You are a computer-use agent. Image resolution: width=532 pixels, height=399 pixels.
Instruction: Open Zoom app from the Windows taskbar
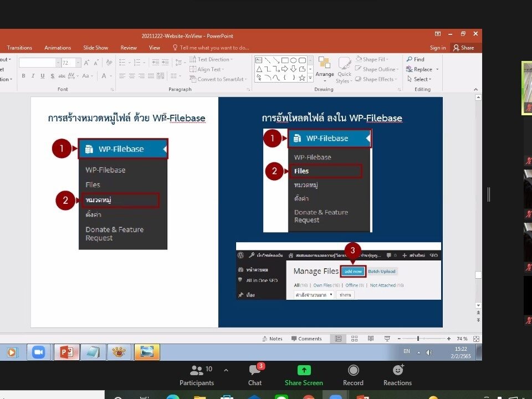38,352
